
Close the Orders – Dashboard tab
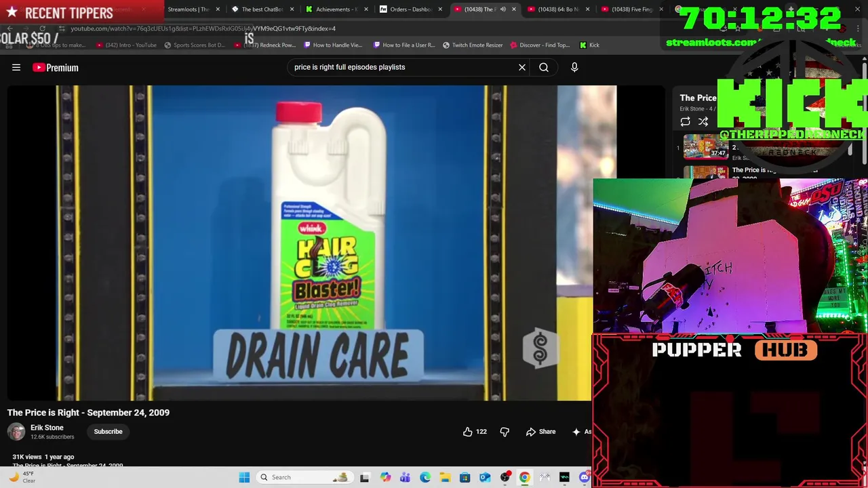coord(440,9)
